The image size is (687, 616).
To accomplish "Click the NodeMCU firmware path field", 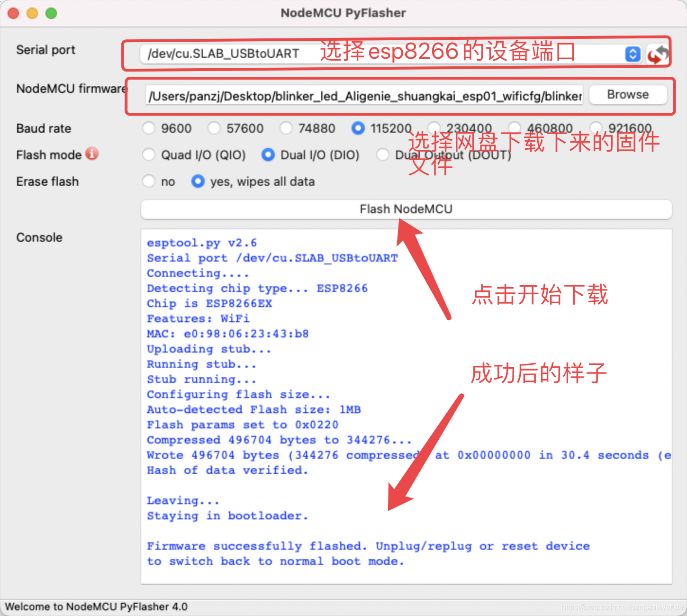I will (364, 96).
